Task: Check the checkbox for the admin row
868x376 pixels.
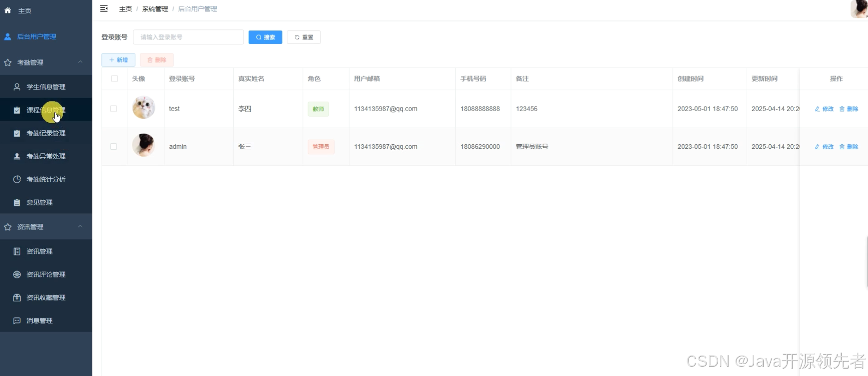Action: pyautogui.click(x=113, y=147)
